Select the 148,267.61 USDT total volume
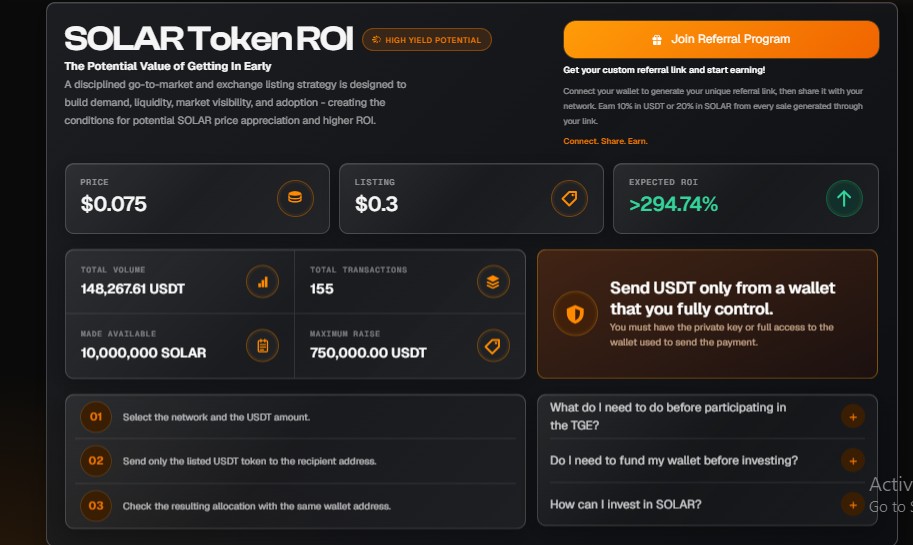The height and width of the screenshot is (545, 913). [x=133, y=289]
